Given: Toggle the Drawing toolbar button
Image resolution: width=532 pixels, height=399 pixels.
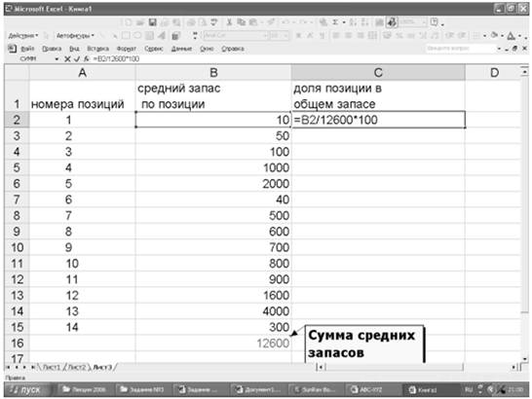Looking at the screenshot, I should [x=392, y=22].
